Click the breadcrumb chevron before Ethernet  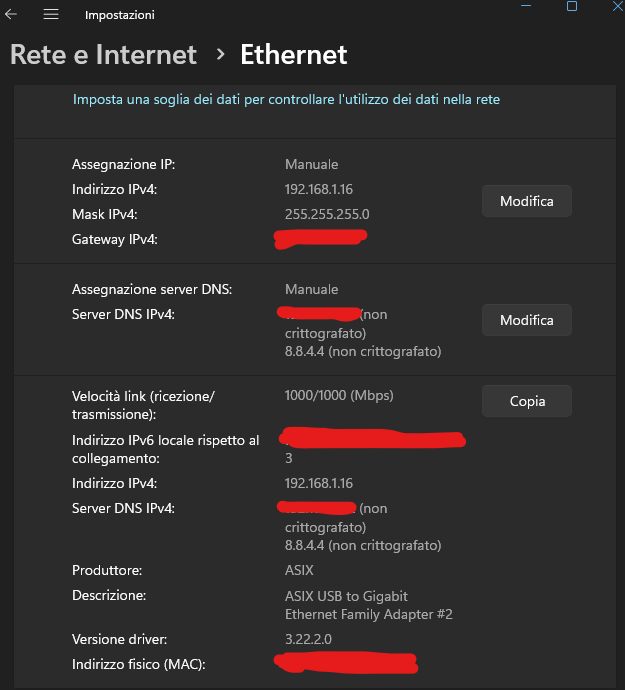click(220, 54)
